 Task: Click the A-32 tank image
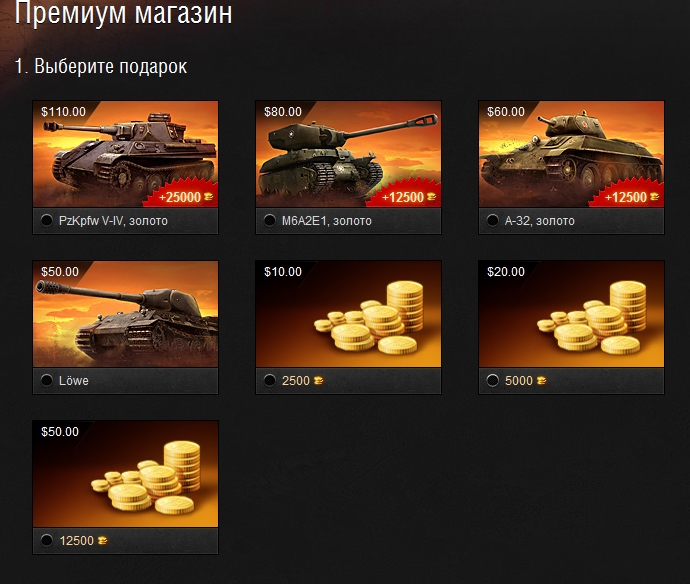tap(572, 154)
